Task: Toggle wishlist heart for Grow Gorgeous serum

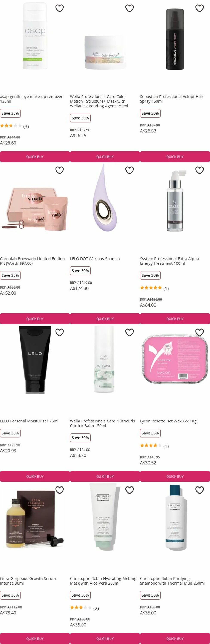Action: (x=59, y=490)
